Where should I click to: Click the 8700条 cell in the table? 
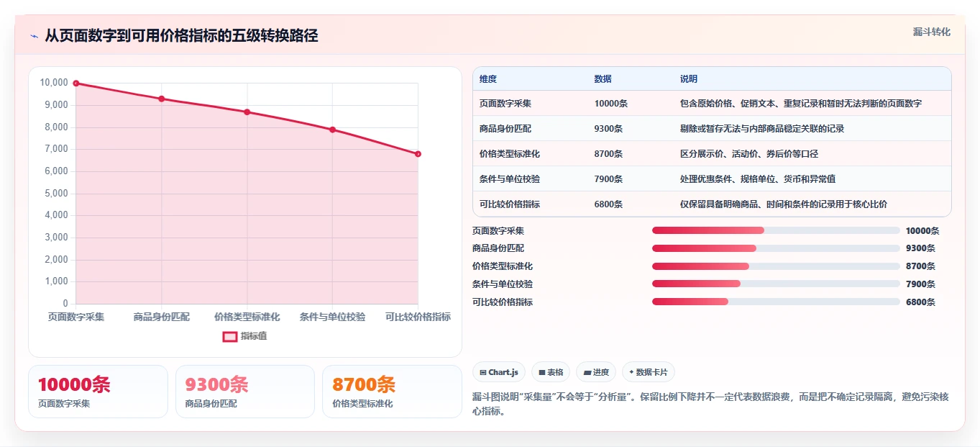click(609, 154)
